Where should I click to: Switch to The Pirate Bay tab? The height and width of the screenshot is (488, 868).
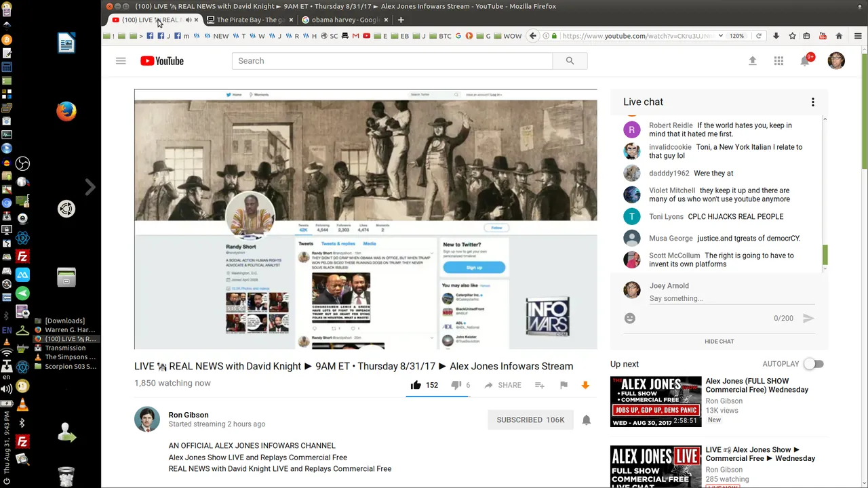click(250, 20)
